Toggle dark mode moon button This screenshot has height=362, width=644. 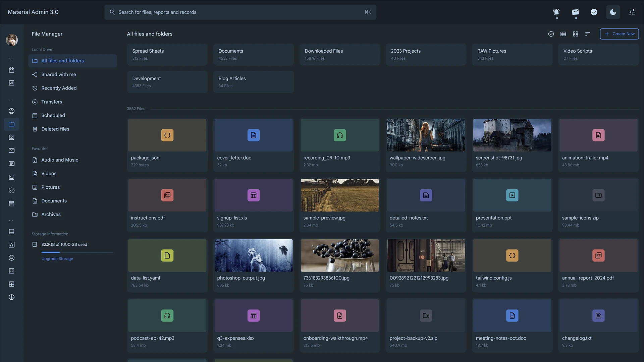[x=613, y=12]
